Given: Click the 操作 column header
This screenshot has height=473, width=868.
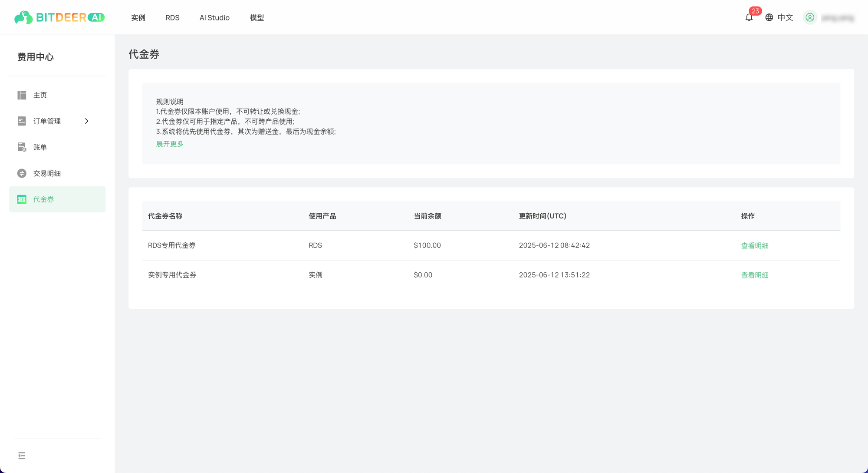Looking at the screenshot, I should (748, 216).
